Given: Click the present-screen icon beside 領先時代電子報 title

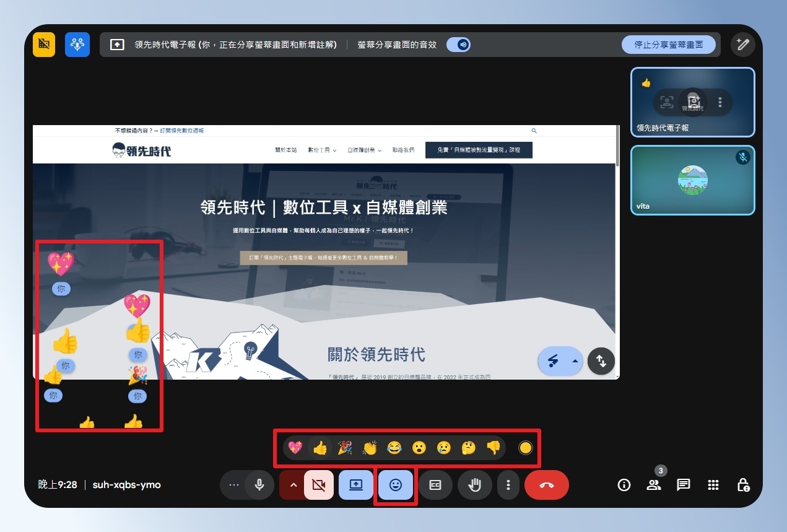Looking at the screenshot, I should [x=117, y=45].
